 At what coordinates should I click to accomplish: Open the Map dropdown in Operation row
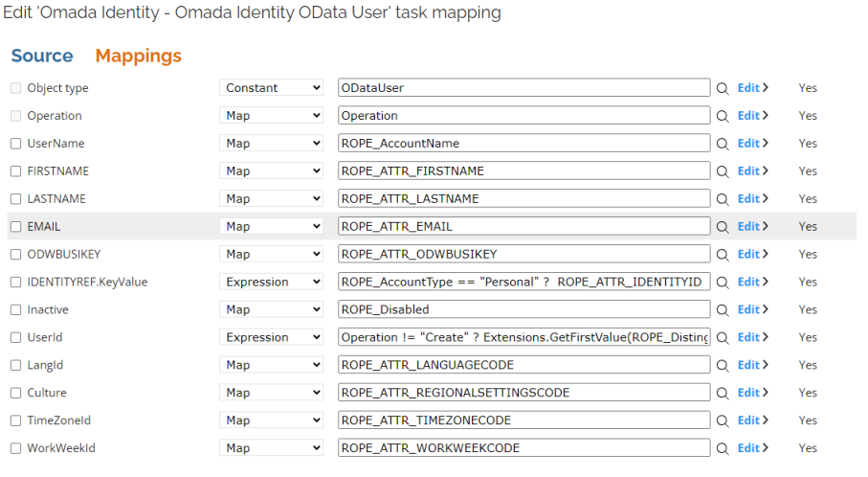271,115
